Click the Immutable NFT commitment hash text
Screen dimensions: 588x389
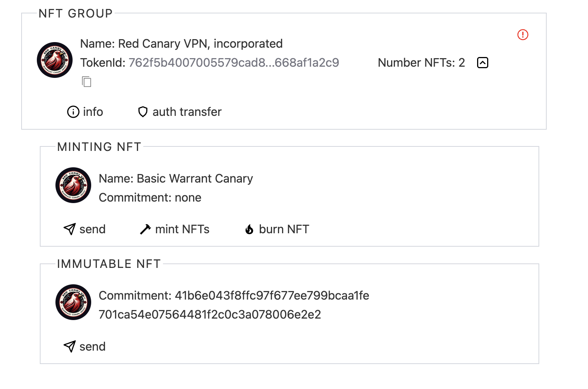(x=234, y=305)
